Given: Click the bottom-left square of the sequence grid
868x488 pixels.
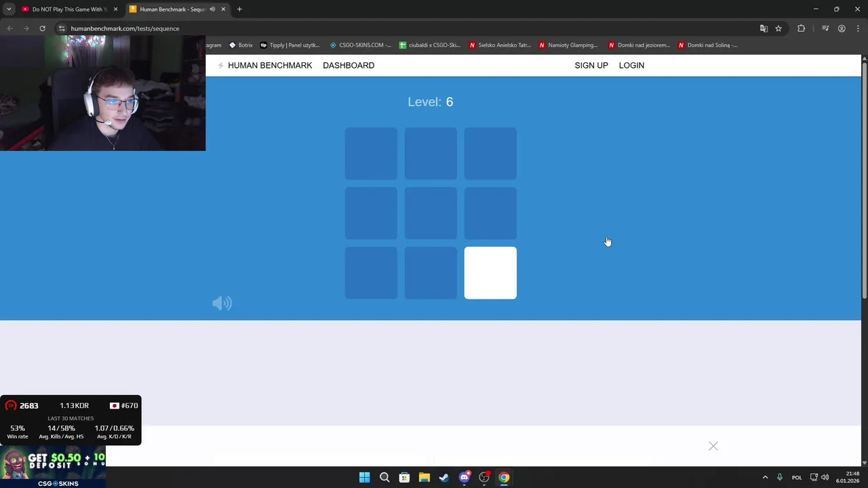Looking at the screenshot, I should [x=371, y=272].
